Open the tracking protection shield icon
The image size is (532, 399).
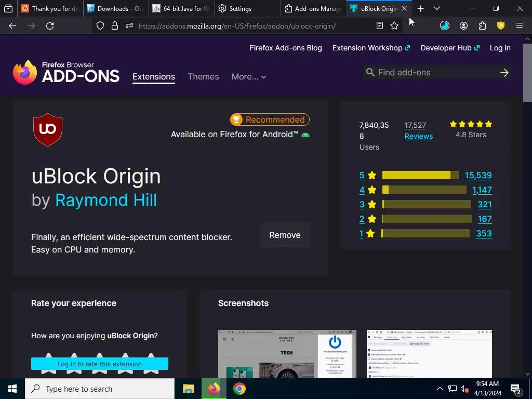click(100, 26)
